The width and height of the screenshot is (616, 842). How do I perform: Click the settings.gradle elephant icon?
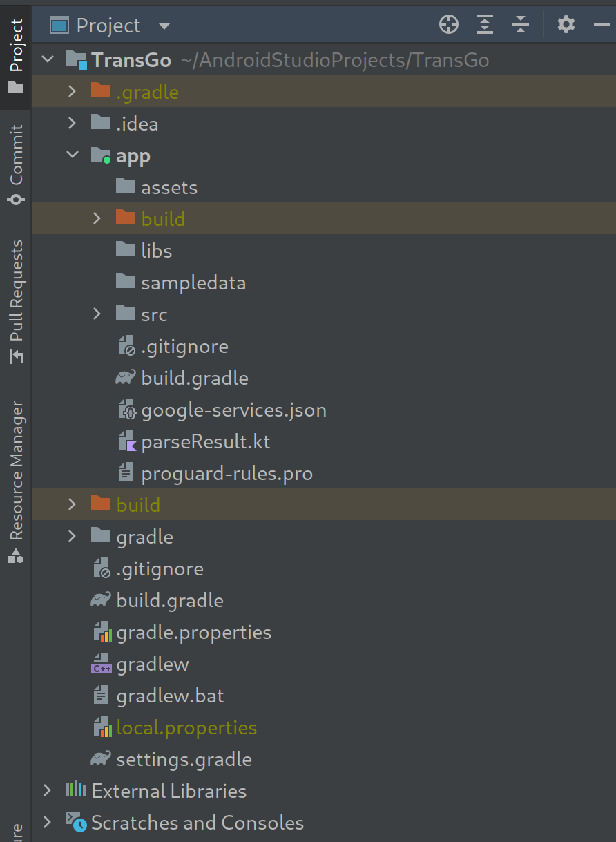[x=101, y=759]
